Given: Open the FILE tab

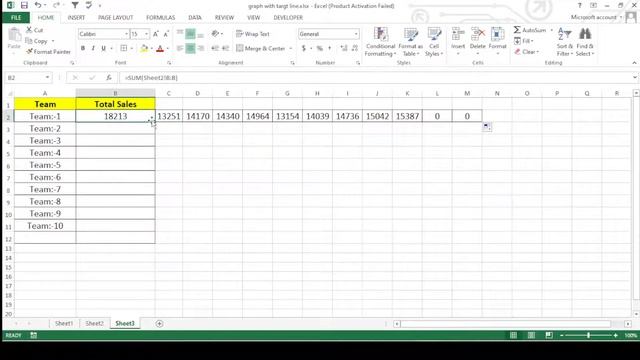Looking at the screenshot, I should click(x=16, y=18).
